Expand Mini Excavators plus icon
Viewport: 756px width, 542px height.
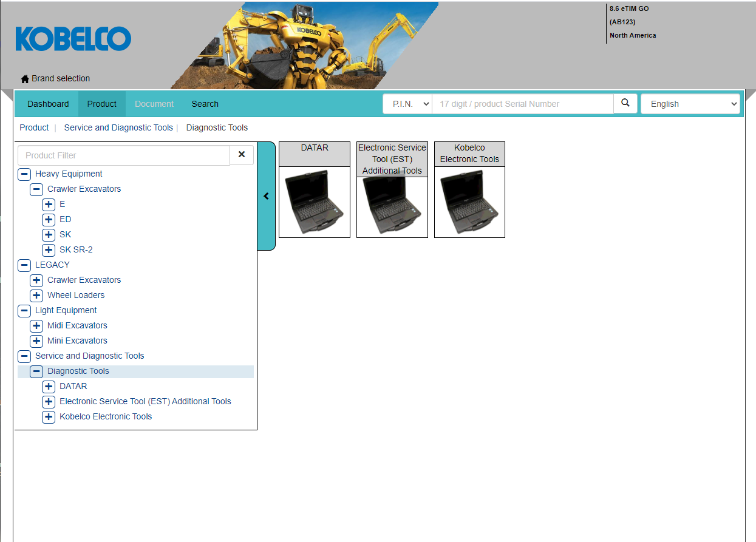coord(36,340)
